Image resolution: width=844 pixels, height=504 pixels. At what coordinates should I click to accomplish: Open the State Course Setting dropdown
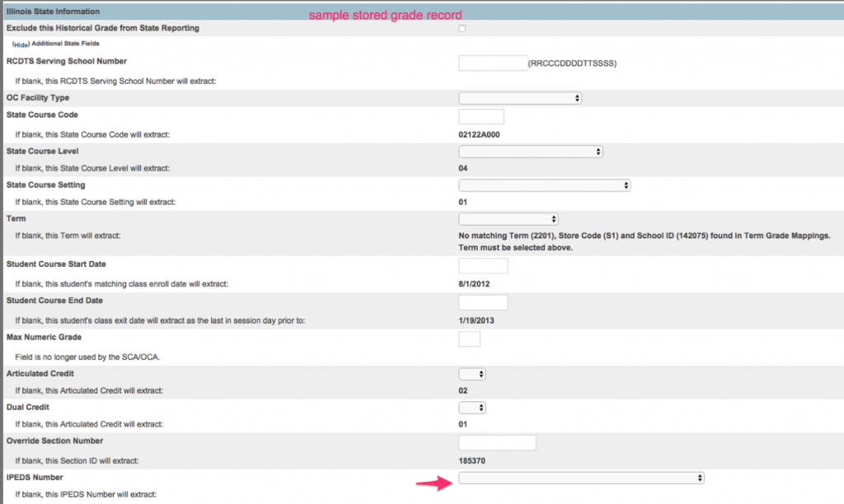pyautogui.click(x=544, y=185)
